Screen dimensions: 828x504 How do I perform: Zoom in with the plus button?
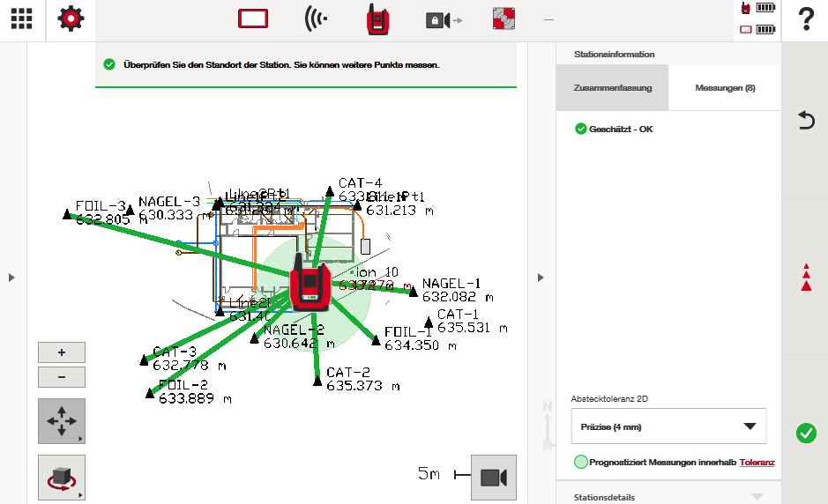pos(62,352)
